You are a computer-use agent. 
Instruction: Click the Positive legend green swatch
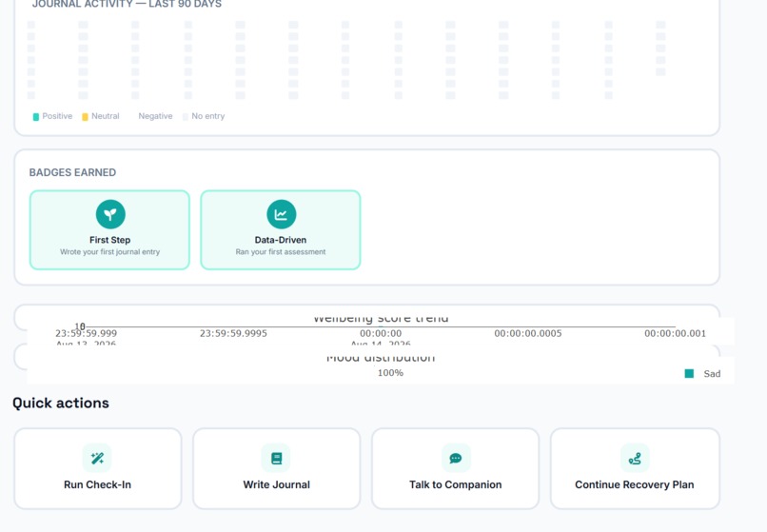pos(36,117)
